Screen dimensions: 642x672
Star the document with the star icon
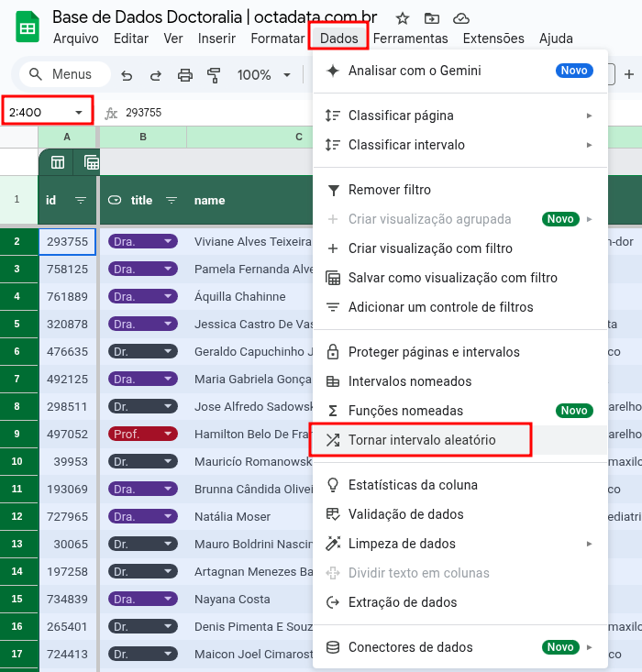click(x=403, y=18)
